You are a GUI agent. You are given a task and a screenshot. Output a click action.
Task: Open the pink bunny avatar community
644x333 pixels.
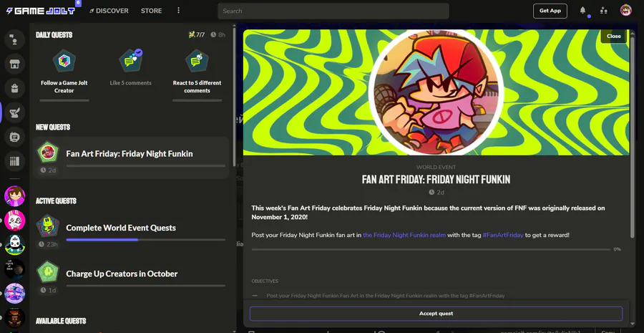(14, 221)
